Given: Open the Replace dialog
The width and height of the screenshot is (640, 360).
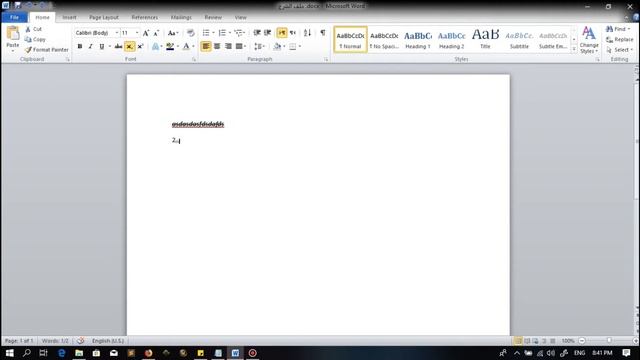Looking at the screenshot, I should pyautogui.click(x=620, y=39).
